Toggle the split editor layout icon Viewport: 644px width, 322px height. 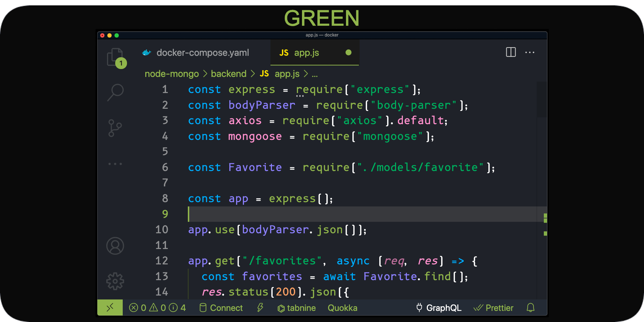point(511,52)
